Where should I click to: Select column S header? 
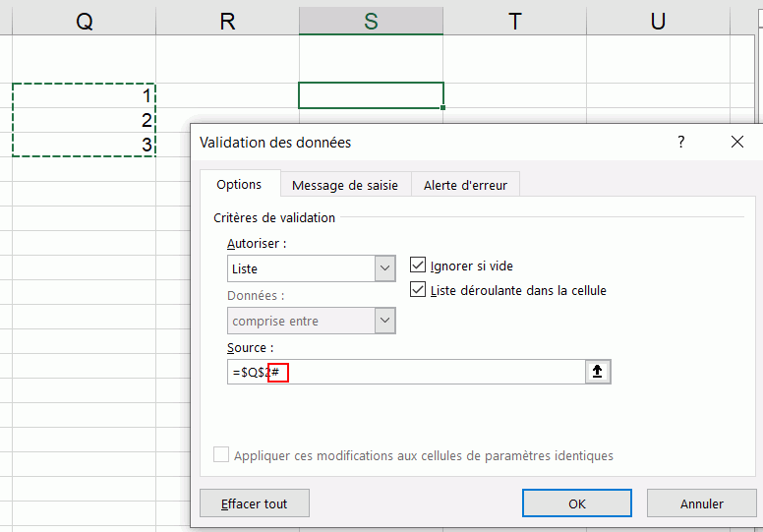371,22
